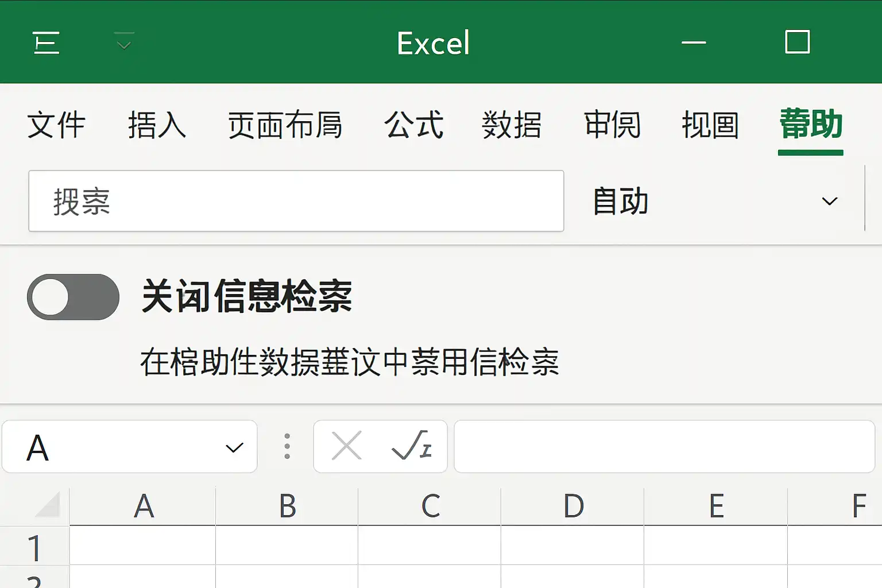Enable the 信息检索 toggle switch
The image size is (882, 588).
point(73,297)
